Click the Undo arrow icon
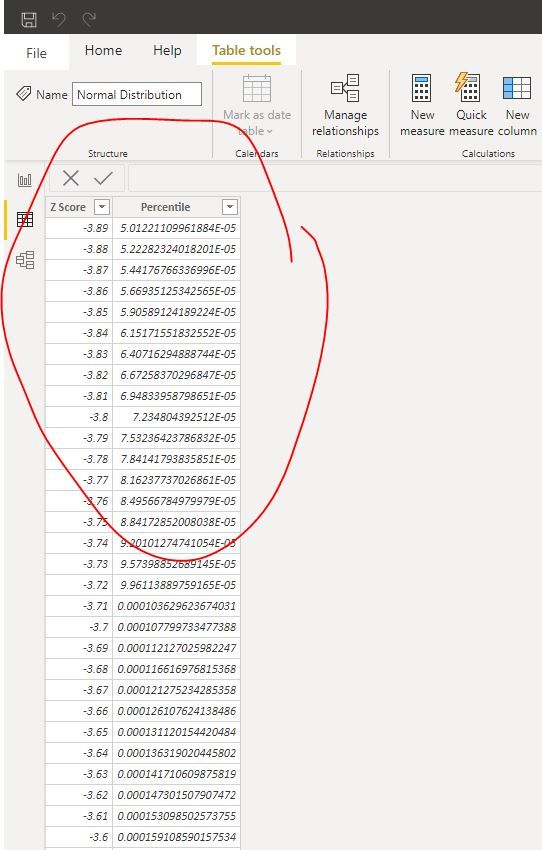This screenshot has width=542, height=850. pyautogui.click(x=59, y=20)
